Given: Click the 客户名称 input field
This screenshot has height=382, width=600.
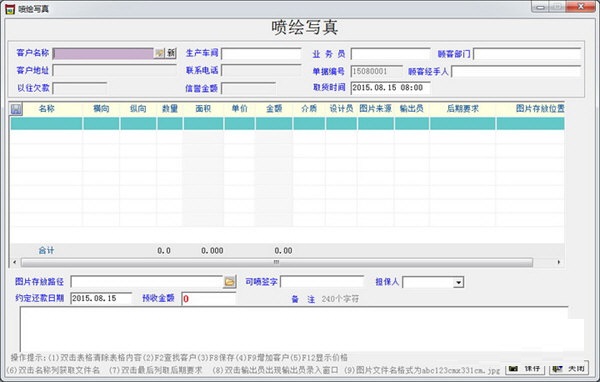Looking at the screenshot, I should [103, 53].
